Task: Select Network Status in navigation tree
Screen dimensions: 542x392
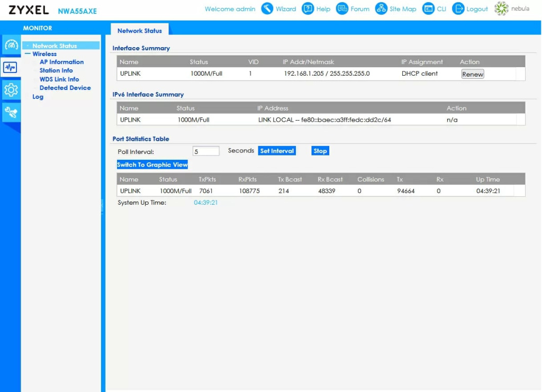Action: pos(55,46)
